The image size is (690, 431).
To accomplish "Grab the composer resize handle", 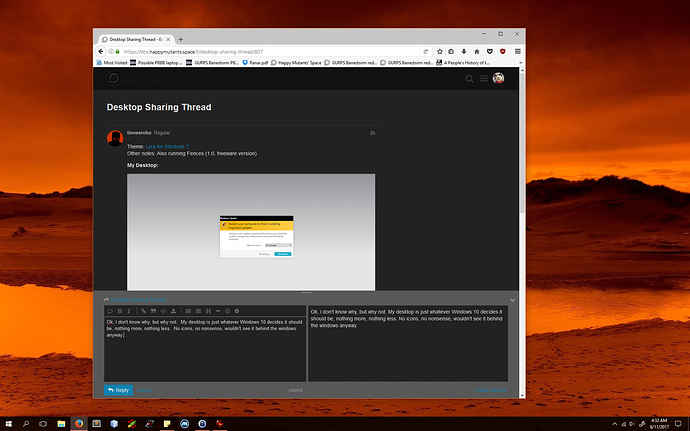I will point(306,292).
